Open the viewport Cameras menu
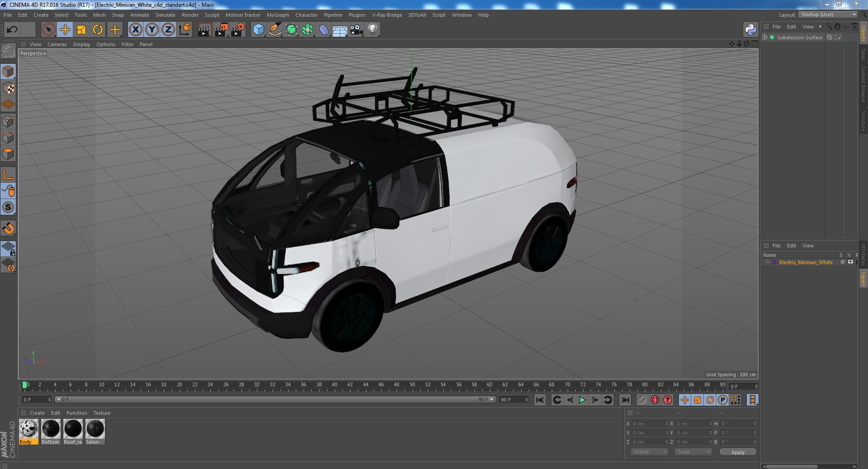The image size is (868, 469). (57, 44)
